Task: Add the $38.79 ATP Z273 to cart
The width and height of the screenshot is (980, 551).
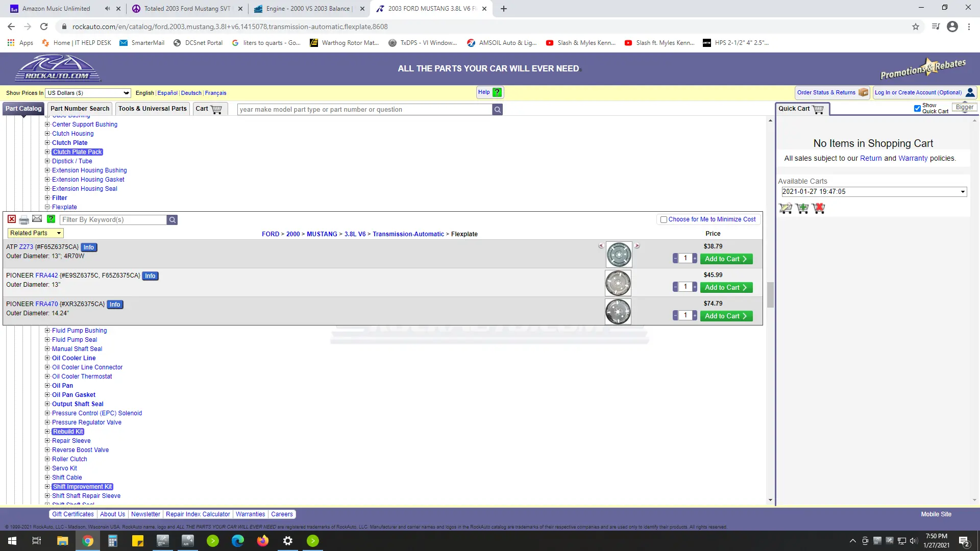Action: [726, 259]
